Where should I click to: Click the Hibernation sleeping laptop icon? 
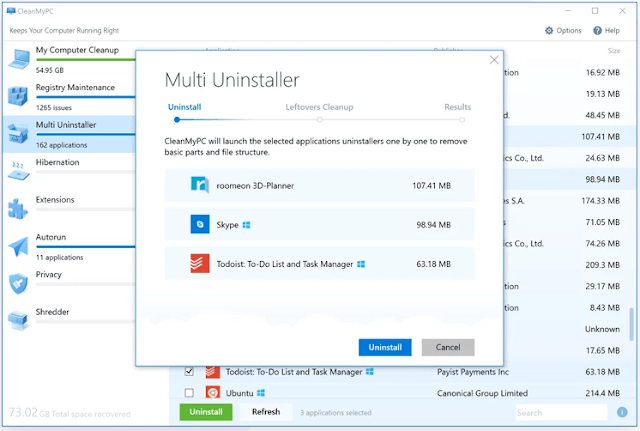18,171
